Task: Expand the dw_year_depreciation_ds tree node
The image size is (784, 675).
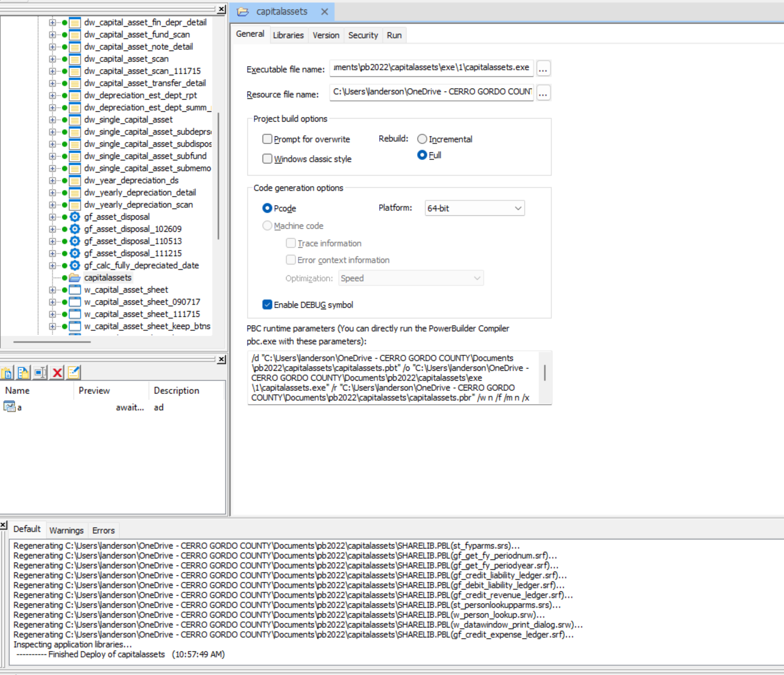Action: coord(52,180)
